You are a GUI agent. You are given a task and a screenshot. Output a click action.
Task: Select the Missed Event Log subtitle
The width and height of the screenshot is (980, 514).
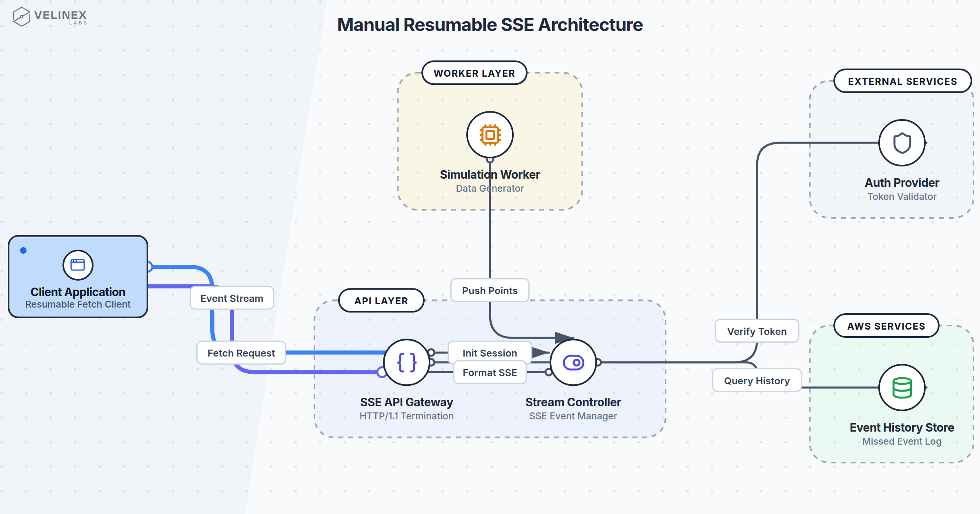coord(902,441)
